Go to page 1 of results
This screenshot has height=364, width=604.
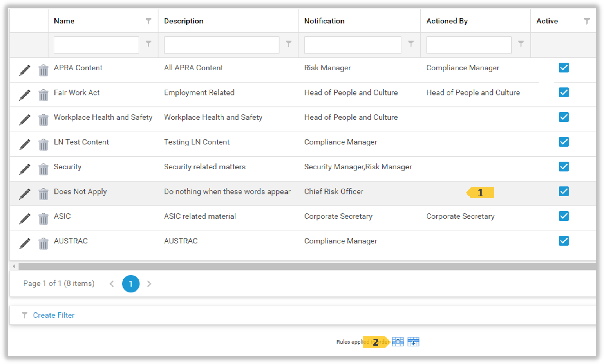(x=131, y=284)
